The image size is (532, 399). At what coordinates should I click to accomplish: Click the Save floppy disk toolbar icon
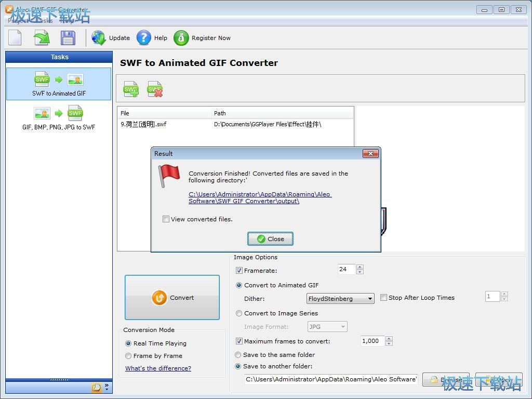point(68,37)
